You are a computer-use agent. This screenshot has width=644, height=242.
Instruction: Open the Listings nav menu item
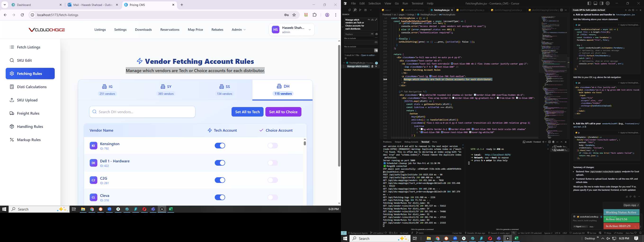pos(100,30)
